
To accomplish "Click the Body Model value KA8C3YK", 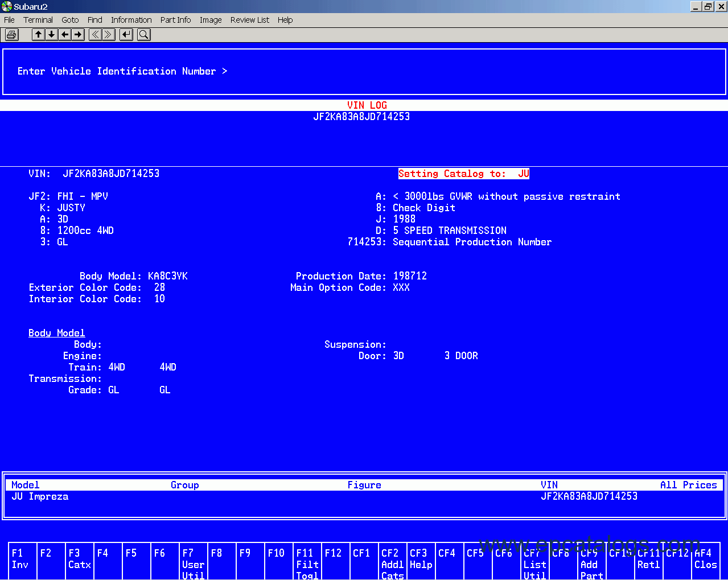I will [x=168, y=276].
